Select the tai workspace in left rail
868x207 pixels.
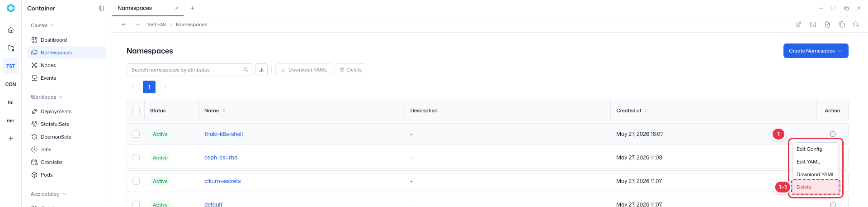pyautogui.click(x=11, y=102)
